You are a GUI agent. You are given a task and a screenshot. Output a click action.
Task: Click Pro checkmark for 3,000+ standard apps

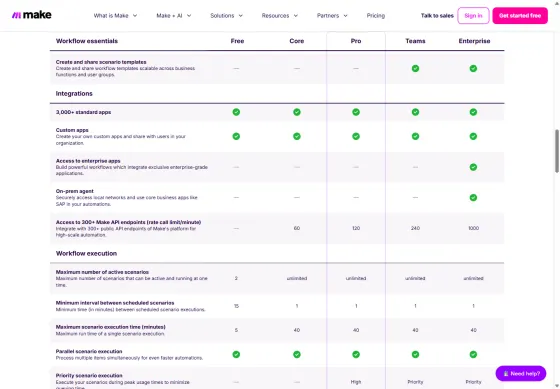point(356,112)
